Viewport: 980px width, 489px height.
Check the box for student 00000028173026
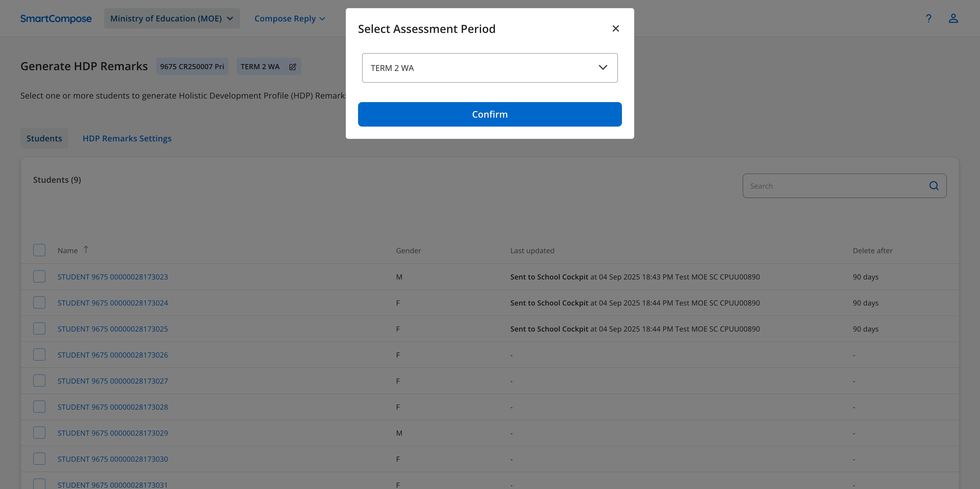[39, 355]
